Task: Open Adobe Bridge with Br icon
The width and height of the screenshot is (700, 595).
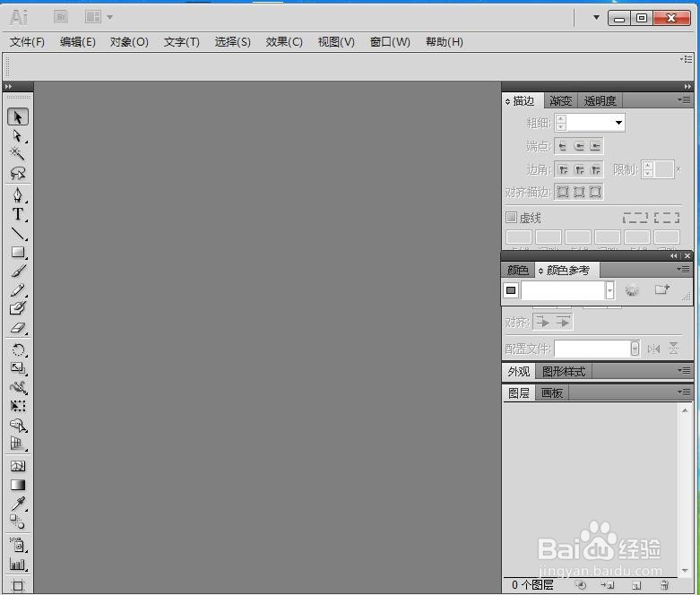Action: coord(61,17)
